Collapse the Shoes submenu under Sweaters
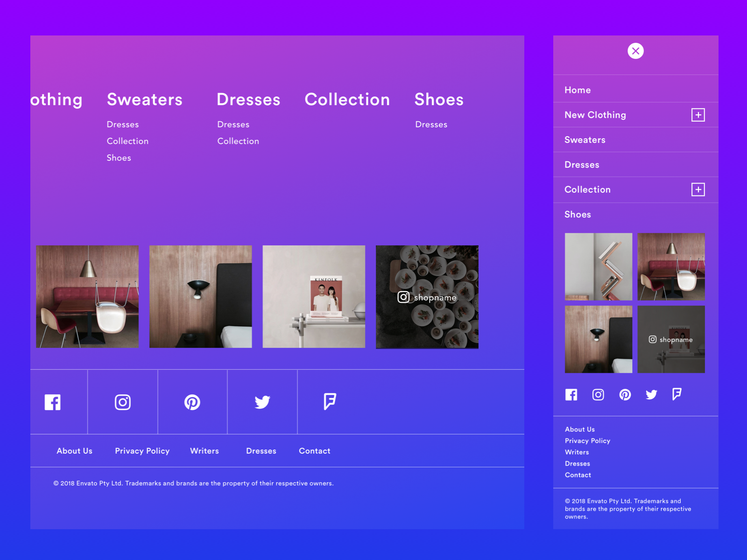The image size is (747, 560). click(119, 158)
